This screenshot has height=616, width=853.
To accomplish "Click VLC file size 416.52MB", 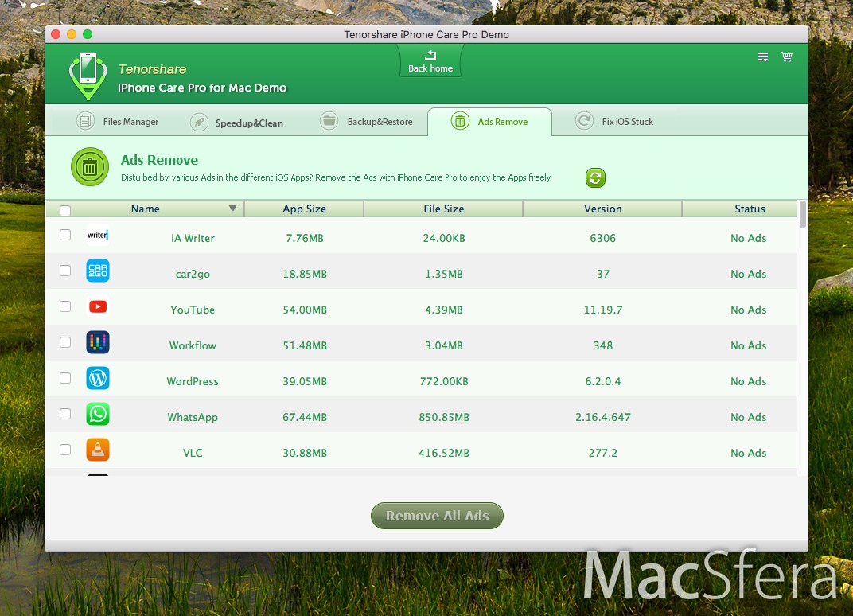I will point(444,453).
